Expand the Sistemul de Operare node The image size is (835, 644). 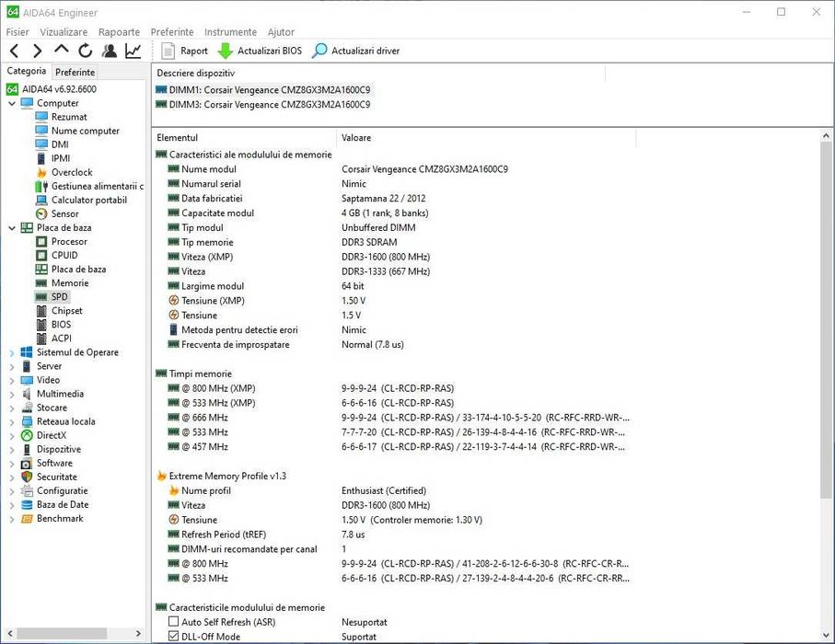[12, 352]
